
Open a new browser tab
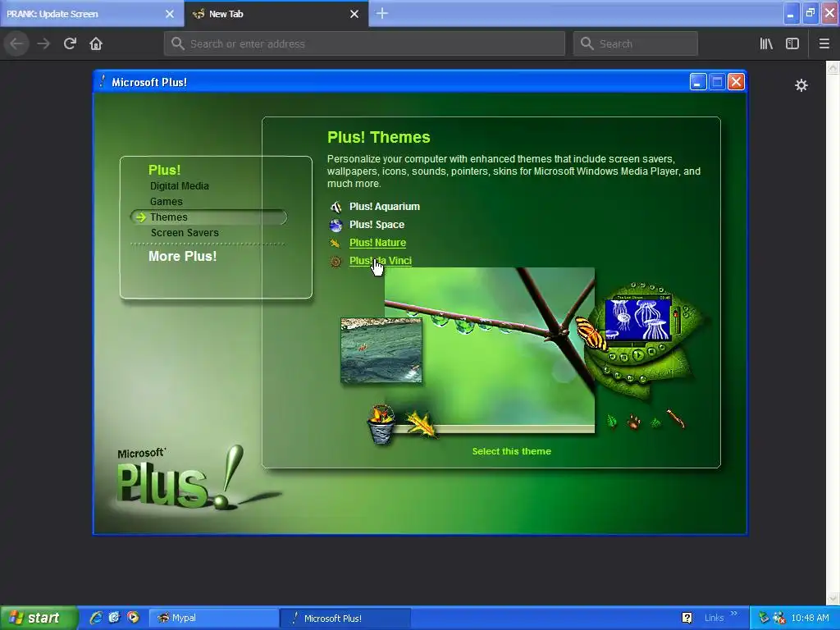(382, 13)
